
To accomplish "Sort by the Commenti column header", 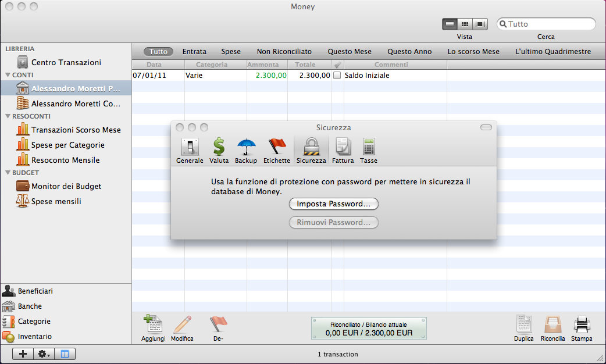I will point(395,65).
